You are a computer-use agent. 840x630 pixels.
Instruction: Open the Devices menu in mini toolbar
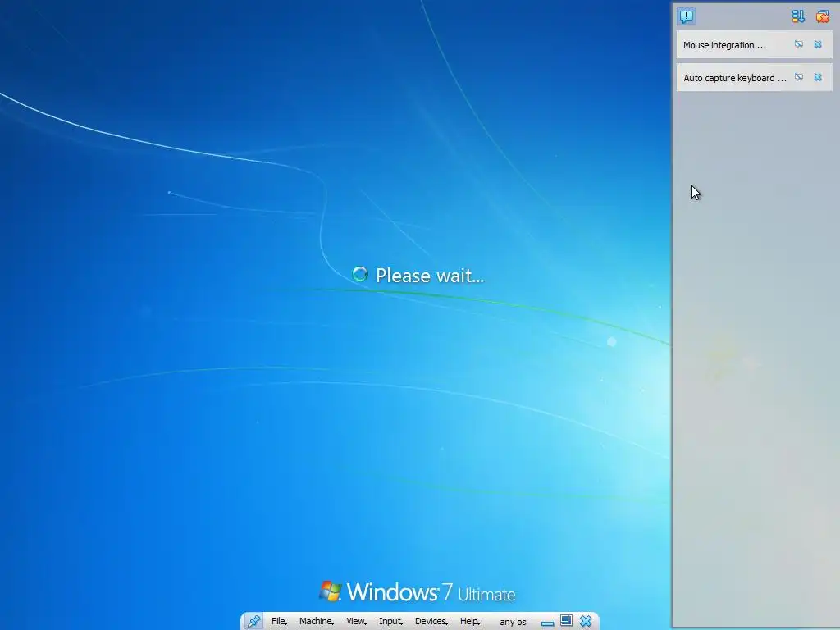431,622
